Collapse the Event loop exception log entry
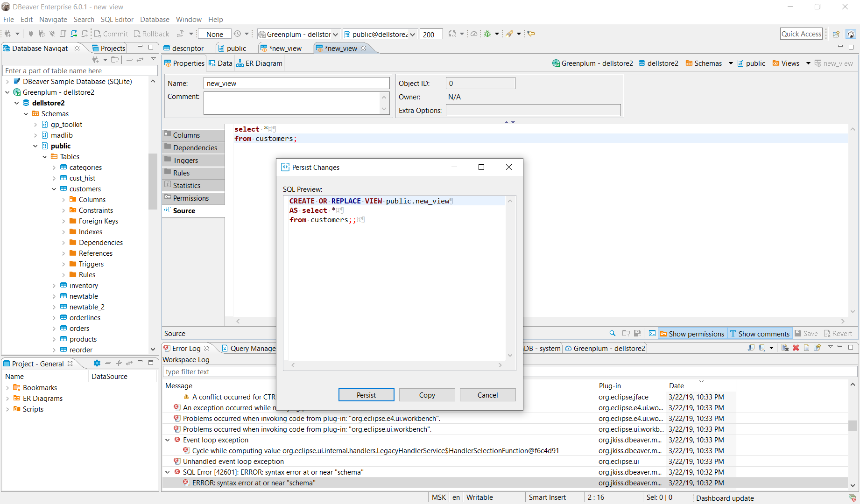 168,440
